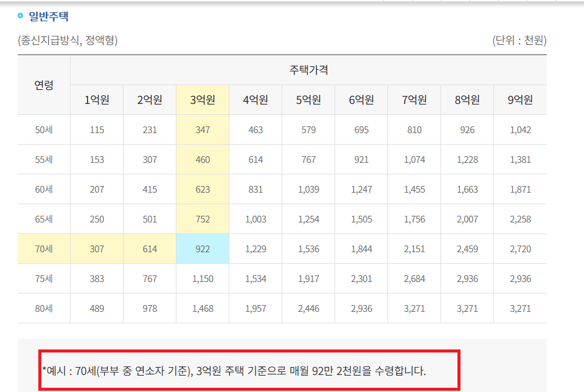Click the value 231 in 50세 row

pos(150,130)
